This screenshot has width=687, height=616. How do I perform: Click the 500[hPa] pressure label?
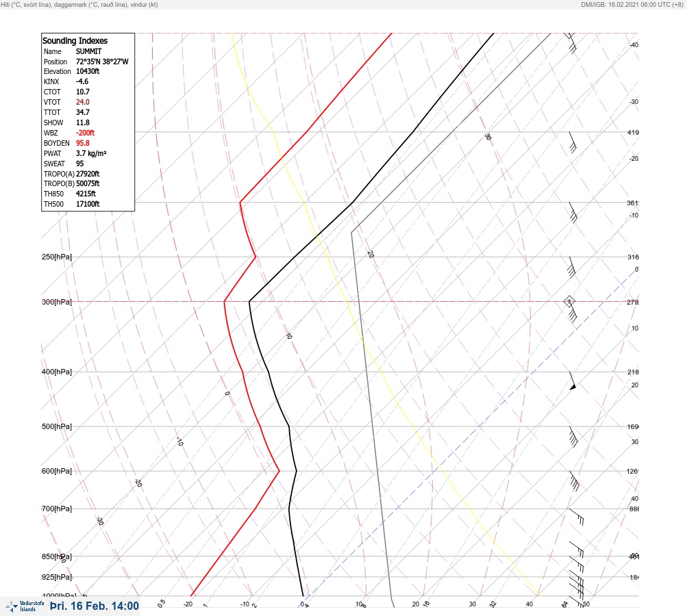coord(57,426)
